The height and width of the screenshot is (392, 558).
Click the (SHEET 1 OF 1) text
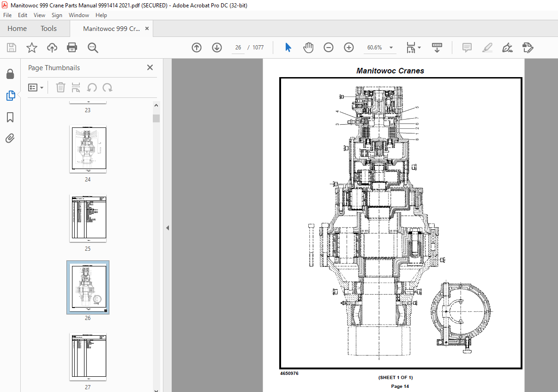tap(396, 378)
